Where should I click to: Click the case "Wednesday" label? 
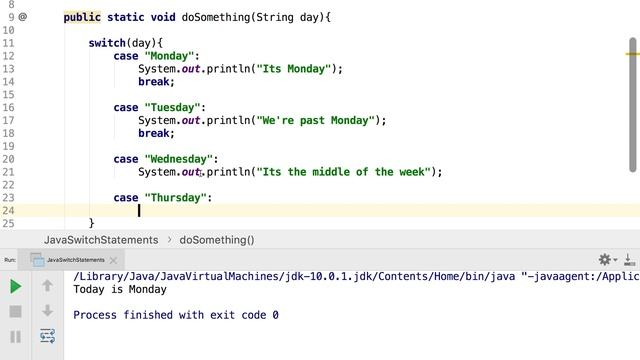166,159
